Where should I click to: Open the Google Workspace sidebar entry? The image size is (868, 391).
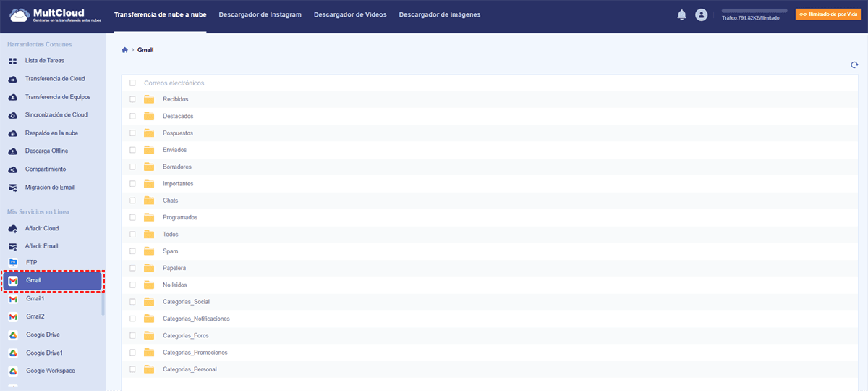coord(52,371)
